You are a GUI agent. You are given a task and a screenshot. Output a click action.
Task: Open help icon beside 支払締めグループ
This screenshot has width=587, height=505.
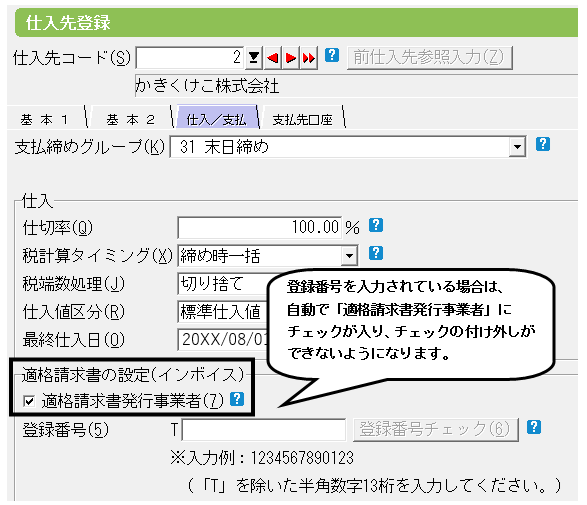(x=543, y=144)
